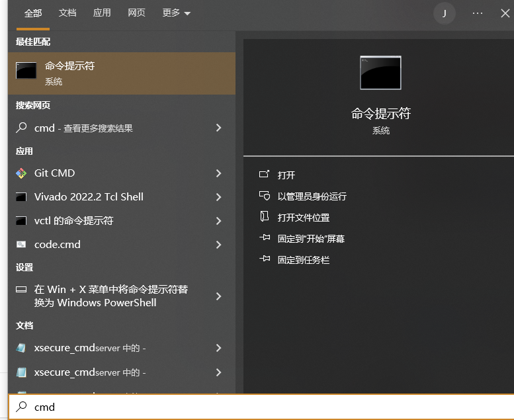Click the second xsecure_cmdserver notepad icon
The width and height of the screenshot is (514, 420).
[x=21, y=372]
